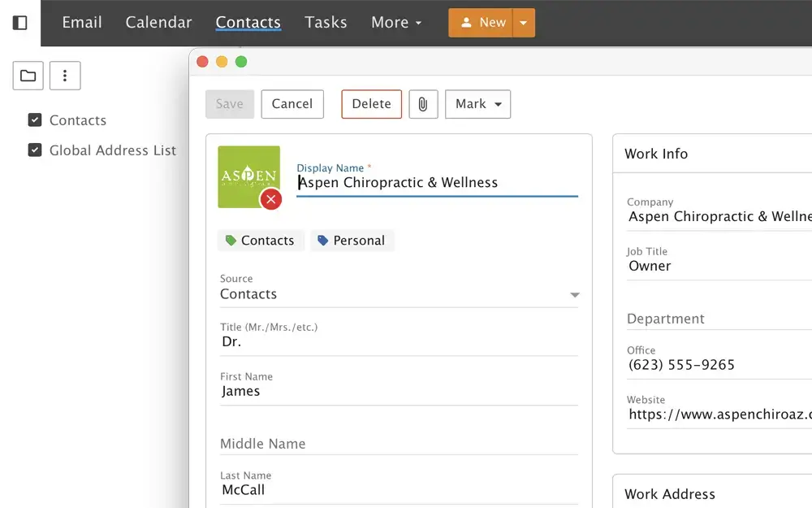Click the New contact button
The height and width of the screenshot is (508, 812).
coord(481,23)
